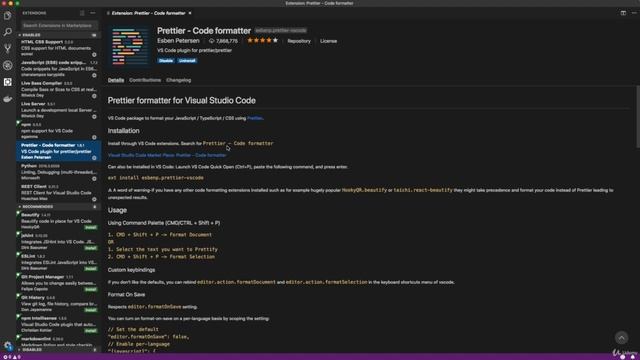Install the ESLint extension
The height and width of the screenshot is (360, 640).
91,269
